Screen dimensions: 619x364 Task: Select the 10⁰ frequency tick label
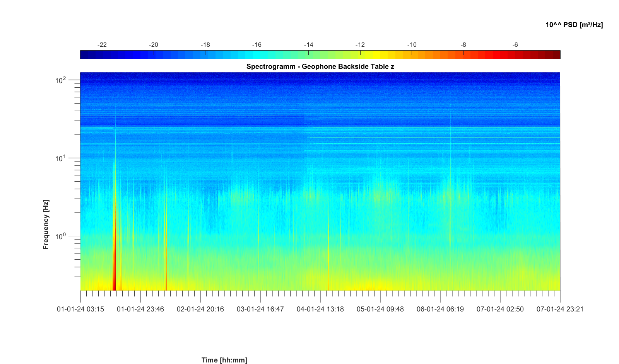click(x=61, y=236)
